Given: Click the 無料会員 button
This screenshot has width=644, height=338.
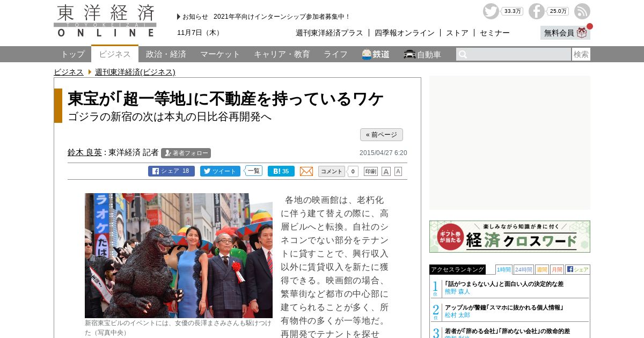Looking at the screenshot, I should click(x=565, y=33).
